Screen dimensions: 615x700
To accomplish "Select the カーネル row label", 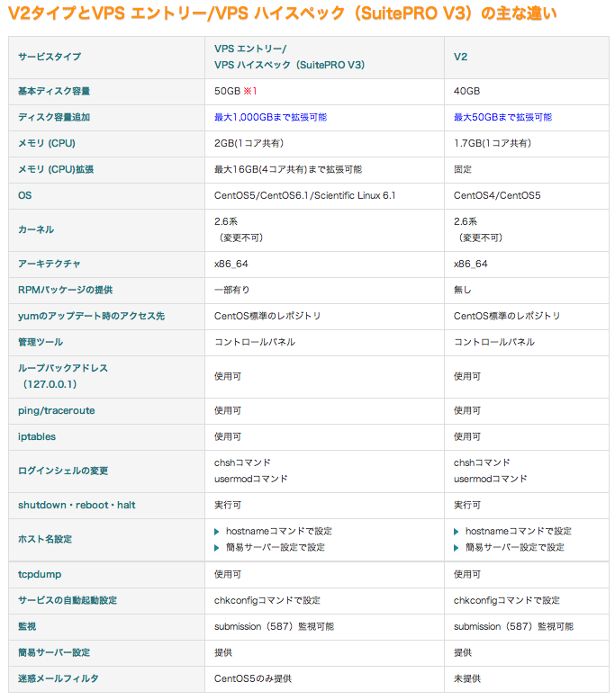I will (36, 230).
